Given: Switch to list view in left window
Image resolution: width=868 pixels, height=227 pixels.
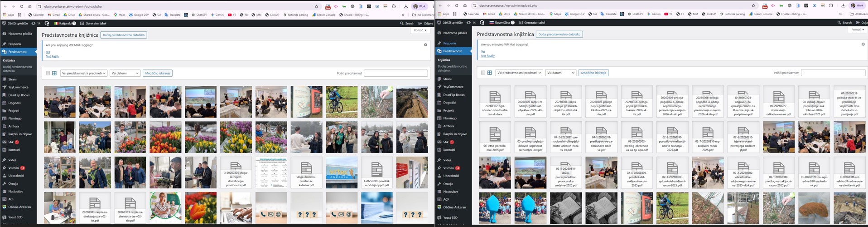Looking at the screenshot, I should (48, 73).
